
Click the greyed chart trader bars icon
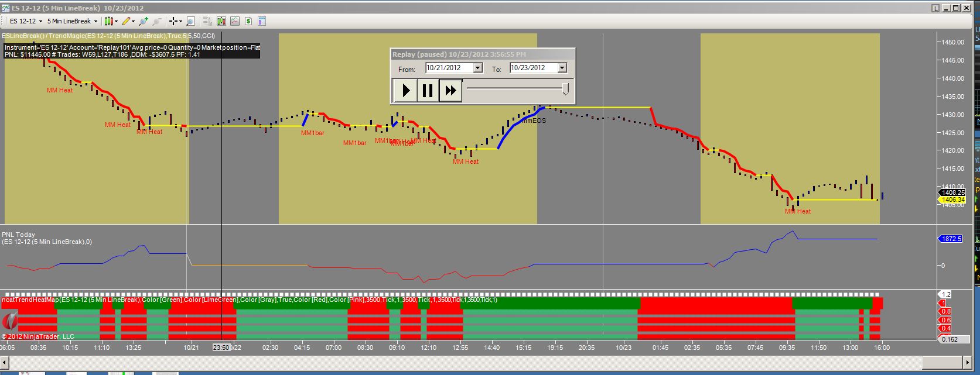coord(207,21)
